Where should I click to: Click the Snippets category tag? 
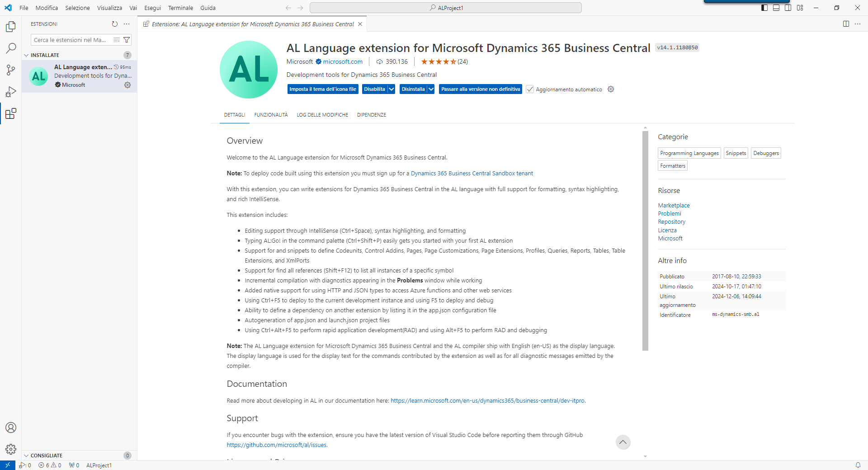point(736,153)
